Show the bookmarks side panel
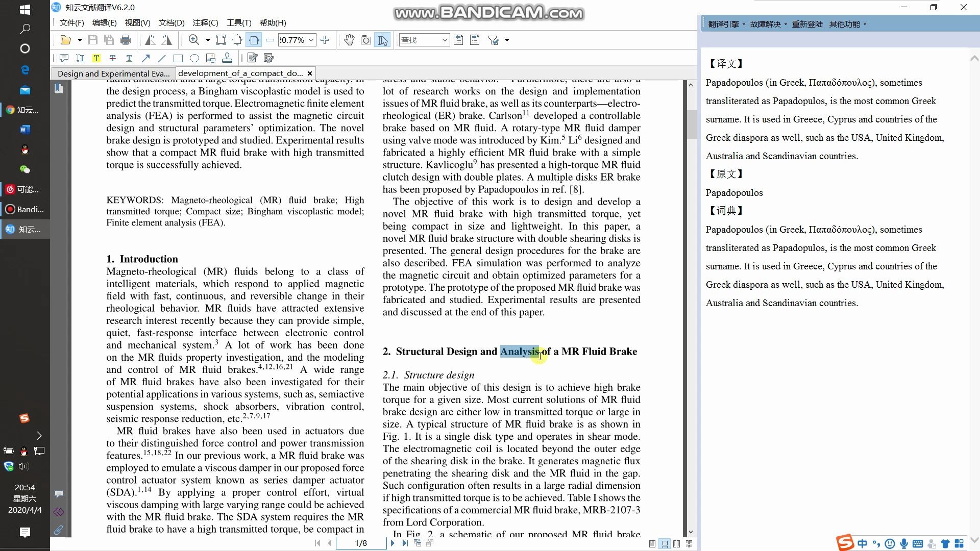 tap(59, 89)
